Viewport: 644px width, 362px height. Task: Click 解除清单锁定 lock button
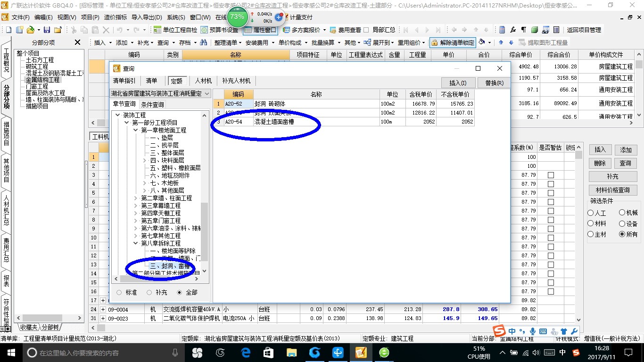pyautogui.click(x=453, y=42)
